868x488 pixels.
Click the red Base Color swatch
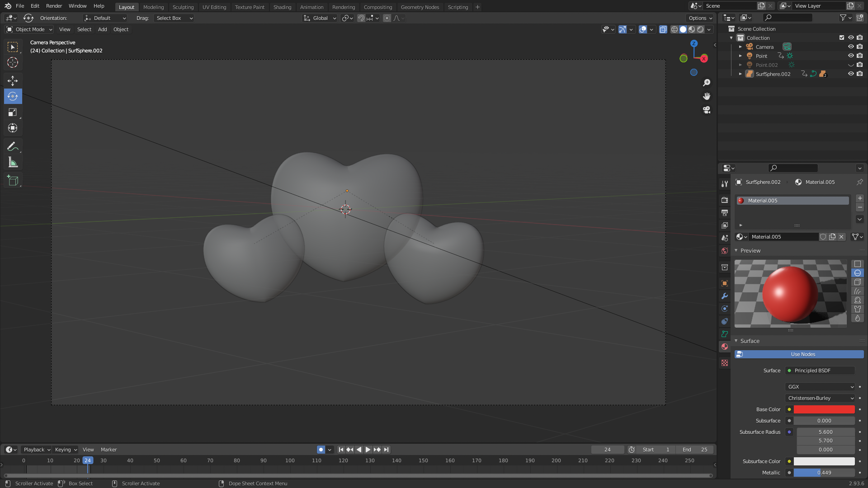(824, 409)
